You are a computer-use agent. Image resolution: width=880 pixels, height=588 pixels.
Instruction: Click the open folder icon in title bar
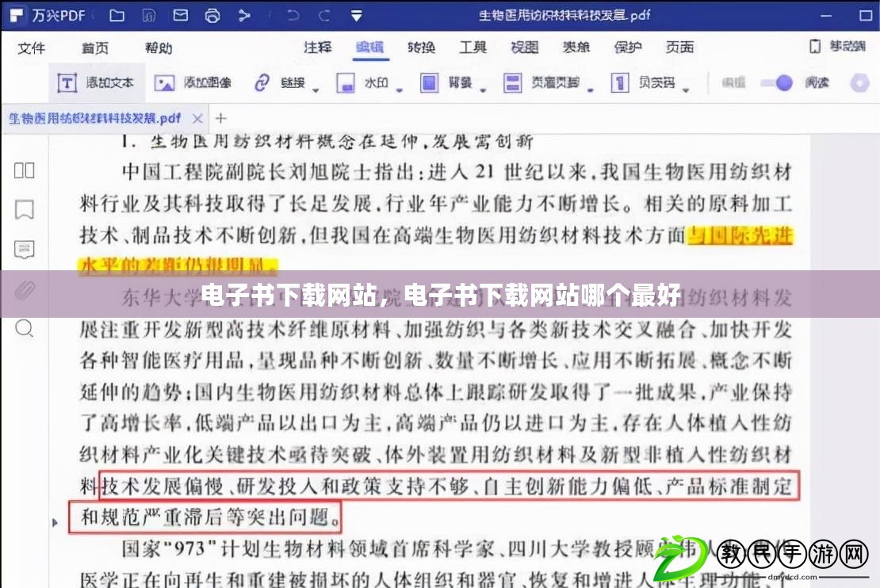tap(117, 15)
